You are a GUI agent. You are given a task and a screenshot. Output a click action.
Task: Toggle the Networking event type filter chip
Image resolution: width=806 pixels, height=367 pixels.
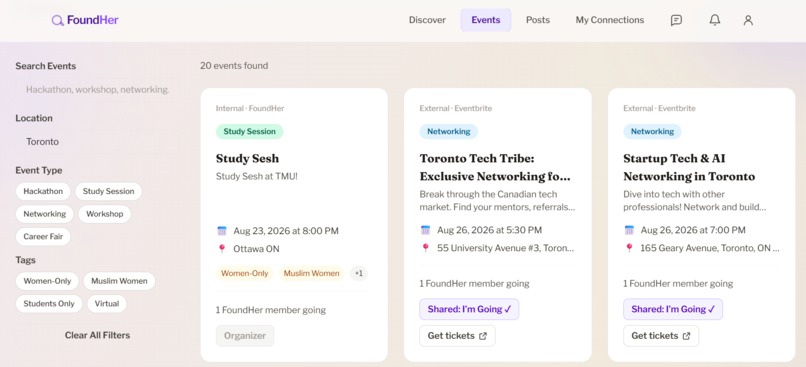click(45, 214)
